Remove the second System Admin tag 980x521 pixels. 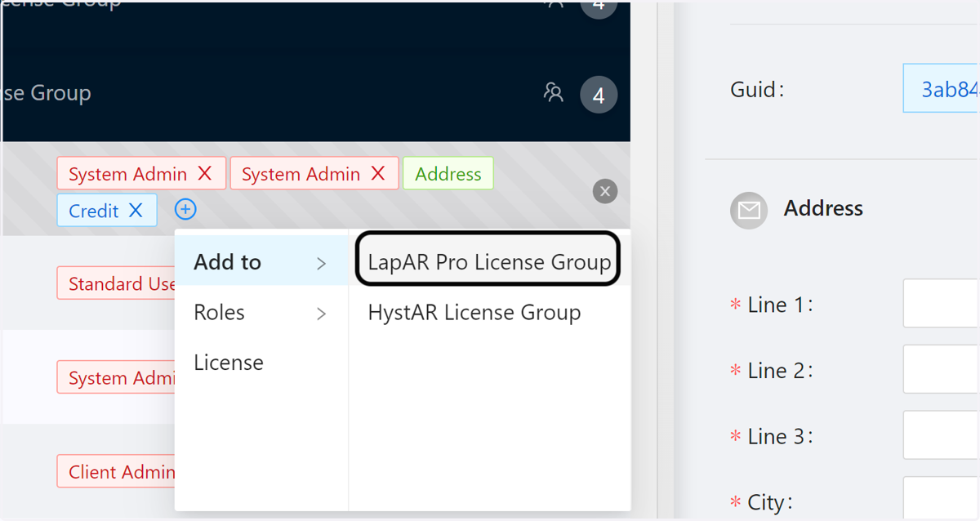coord(378,173)
